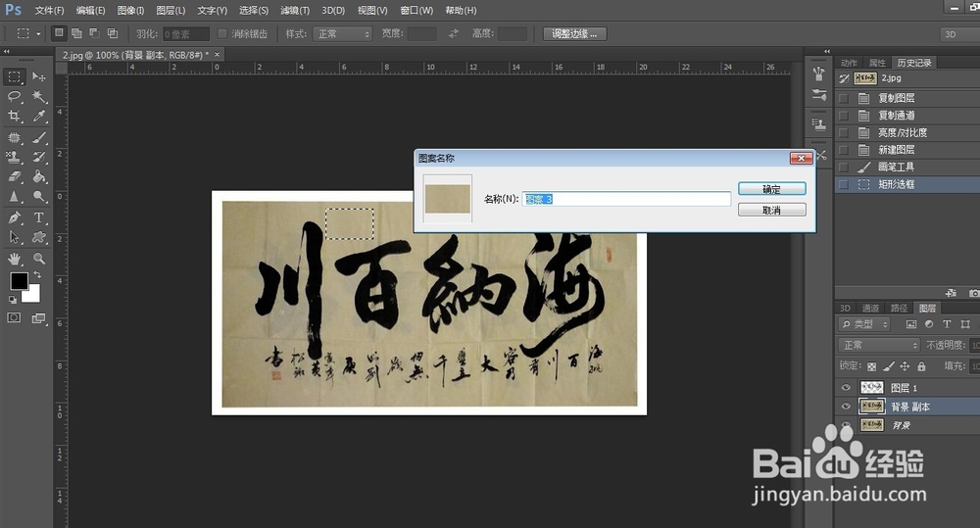Select the History Brush tool
The height and width of the screenshot is (528, 980).
(39, 157)
